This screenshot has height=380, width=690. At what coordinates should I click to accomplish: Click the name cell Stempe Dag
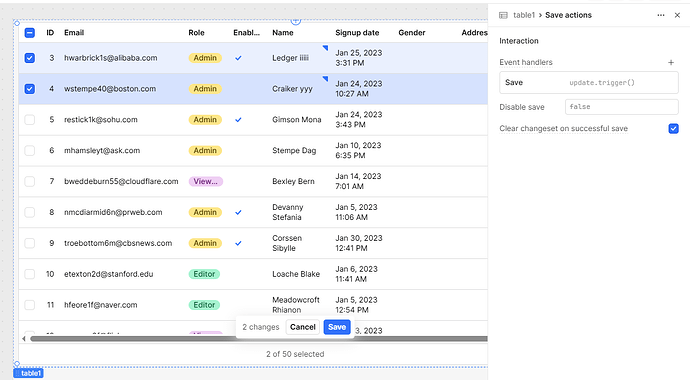click(294, 150)
